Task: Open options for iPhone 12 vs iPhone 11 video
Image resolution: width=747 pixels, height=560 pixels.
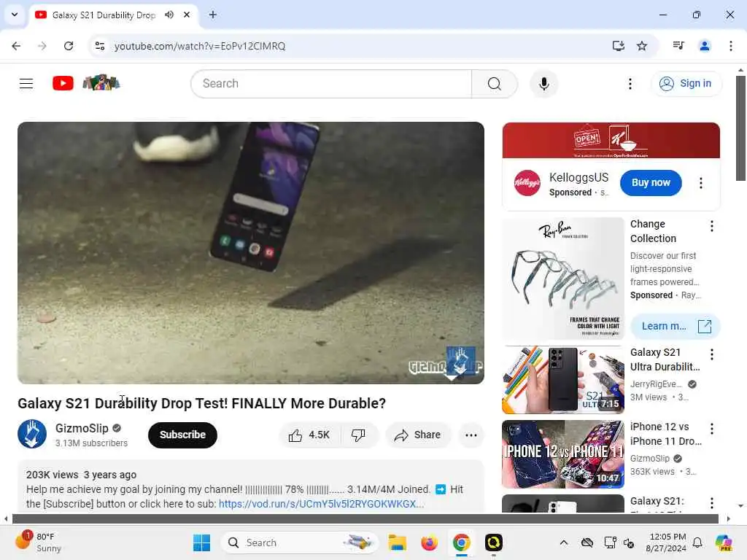Action: [x=711, y=429]
